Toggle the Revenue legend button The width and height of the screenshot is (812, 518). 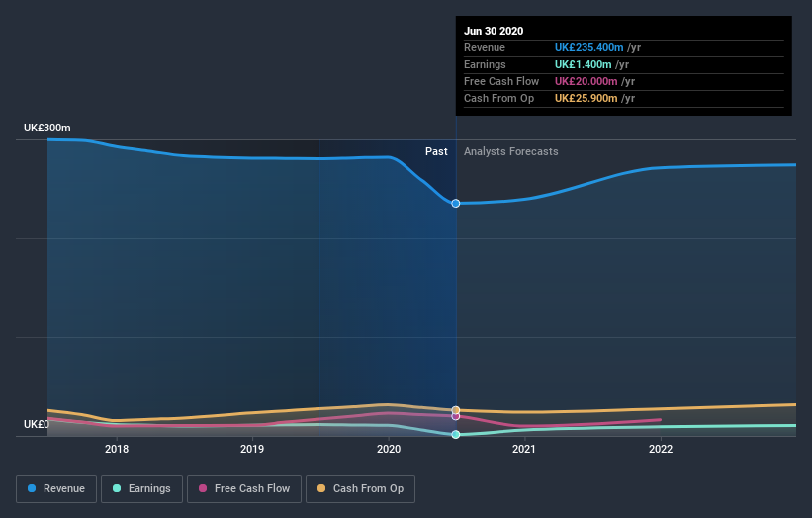(56, 489)
